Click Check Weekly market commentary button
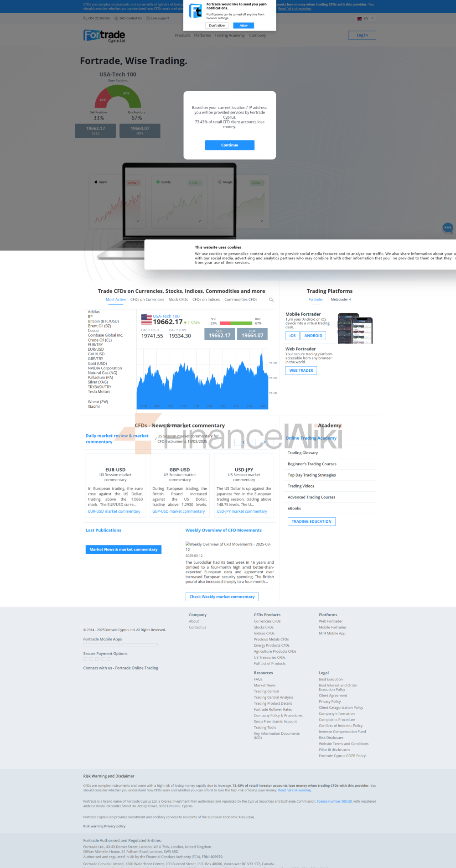Viewport: 456px width, 868px height. (222, 597)
